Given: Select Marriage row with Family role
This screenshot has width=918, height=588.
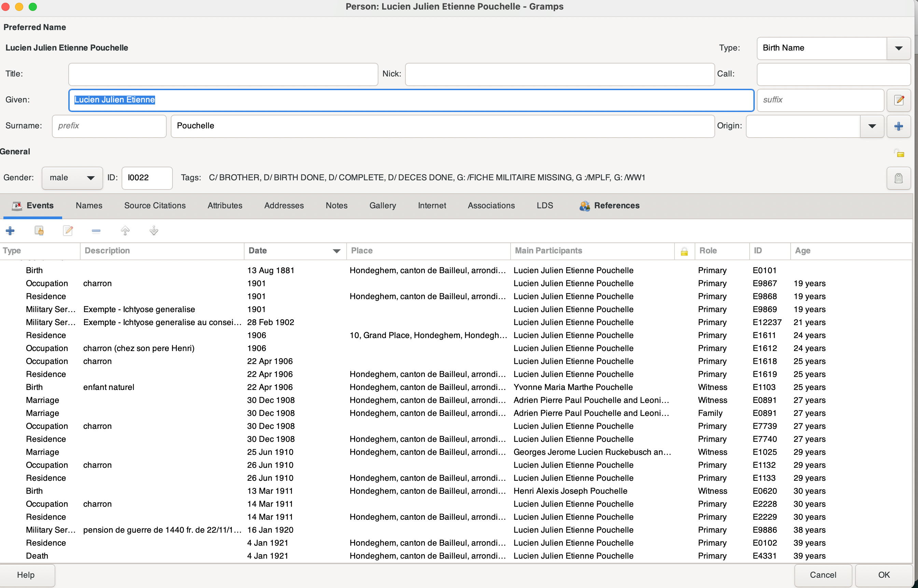Looking at the screenshot, I should pos(456,414).
